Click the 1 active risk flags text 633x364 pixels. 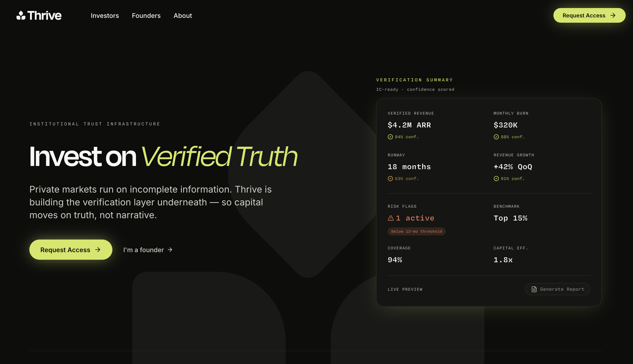[x=415, y=218]
